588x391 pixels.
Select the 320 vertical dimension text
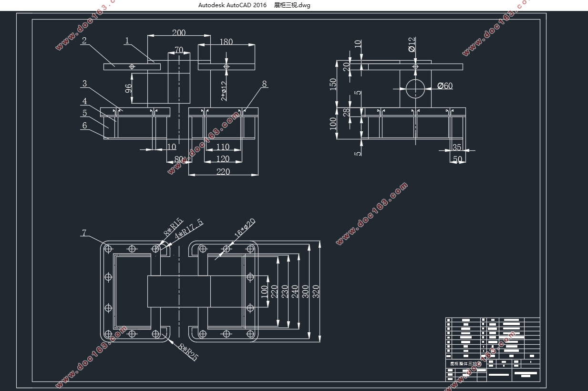(x=316, y=291)
